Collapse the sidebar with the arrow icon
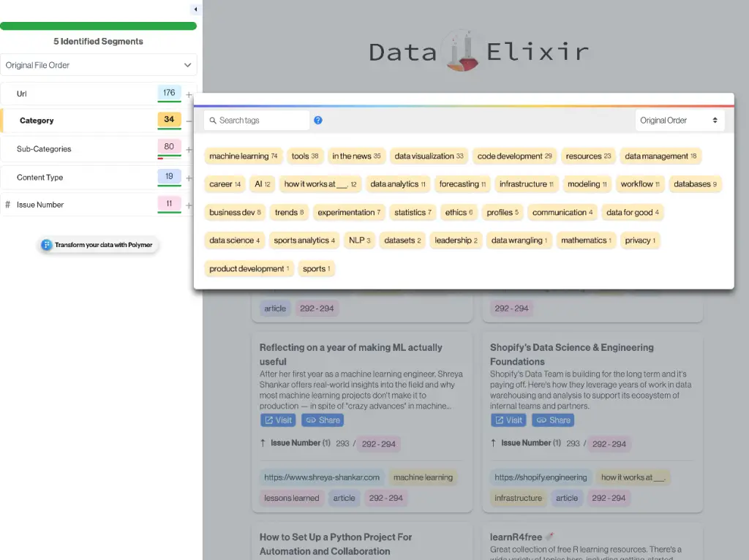Image resolution: width=749 pixels, height=560 pixels. coord(195,9)
